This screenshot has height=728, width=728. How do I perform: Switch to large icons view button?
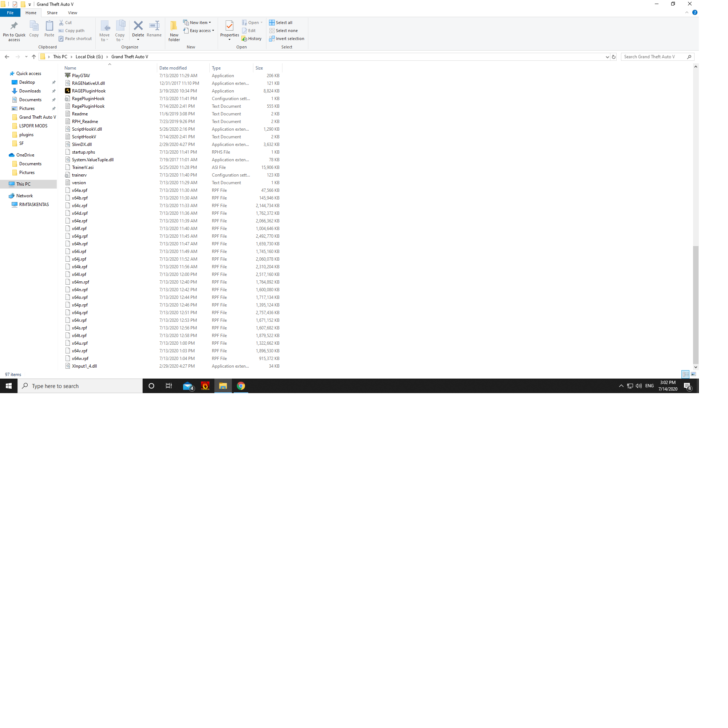point(693,374)
